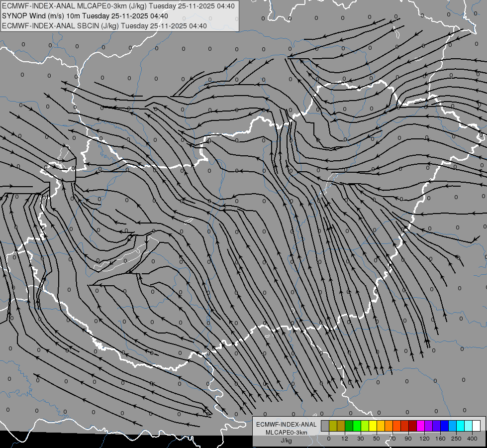This screenshot has width=487, height=448.
Task: Select the legend value 70
Action: [392, 439]
